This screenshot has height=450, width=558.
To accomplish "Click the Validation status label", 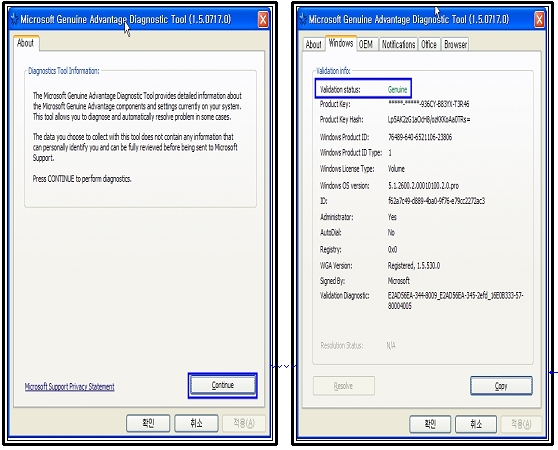I will click(340, 90).
